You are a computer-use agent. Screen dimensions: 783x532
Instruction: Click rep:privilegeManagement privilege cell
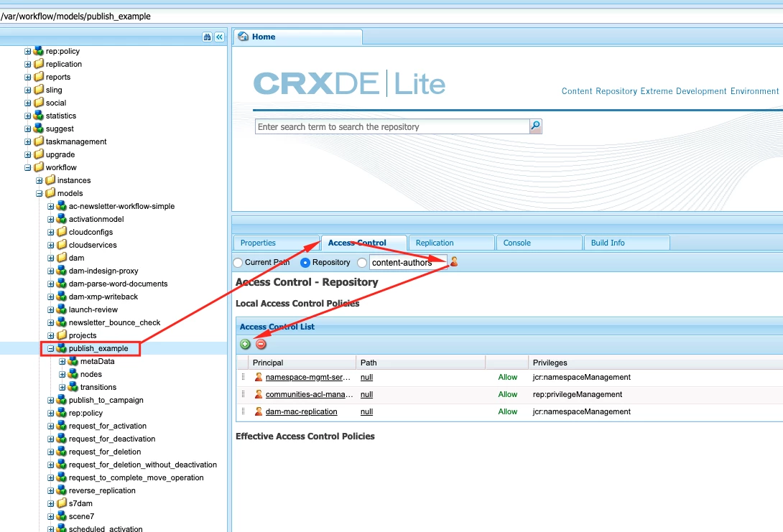pos(578,394)
